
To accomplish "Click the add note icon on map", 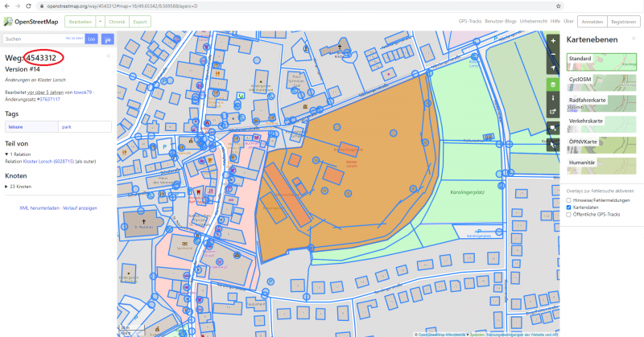I will 552,128.
